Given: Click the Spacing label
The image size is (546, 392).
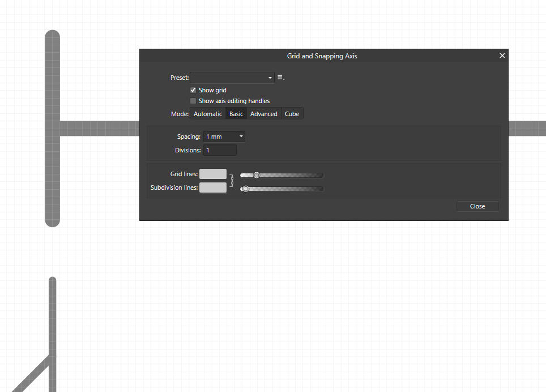Looking at the screenshot, I should pyautogui.click(x=189, y=137).
